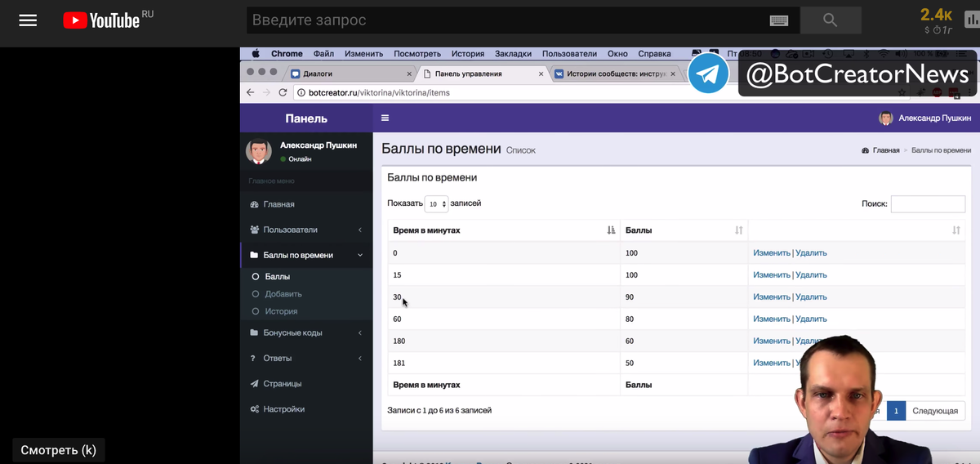The width and height of the screenshot is (980, 464).
Task: Open the Chrome menu in macOS menu bar
Action: click(287, 54)
